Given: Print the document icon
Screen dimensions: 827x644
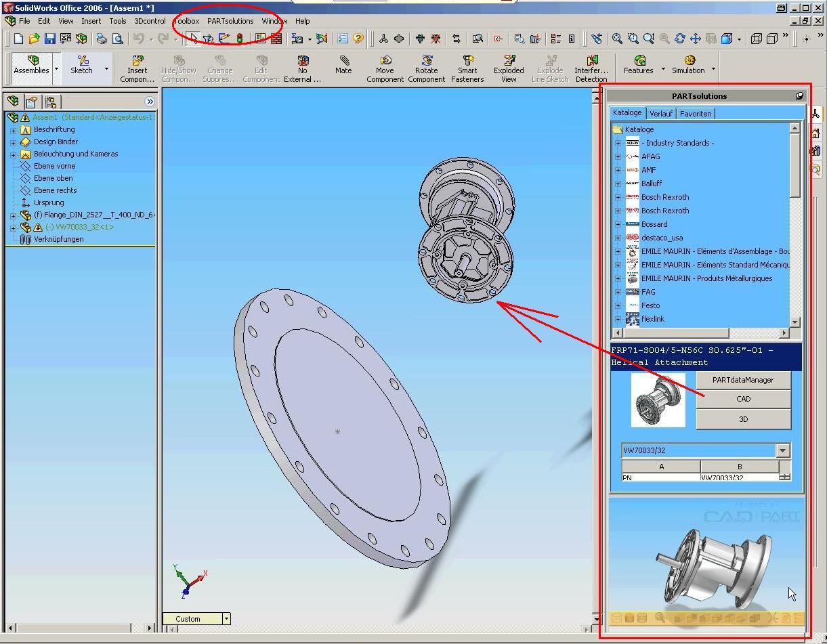Looking at the screenshot, I should (x=101, y=39).
